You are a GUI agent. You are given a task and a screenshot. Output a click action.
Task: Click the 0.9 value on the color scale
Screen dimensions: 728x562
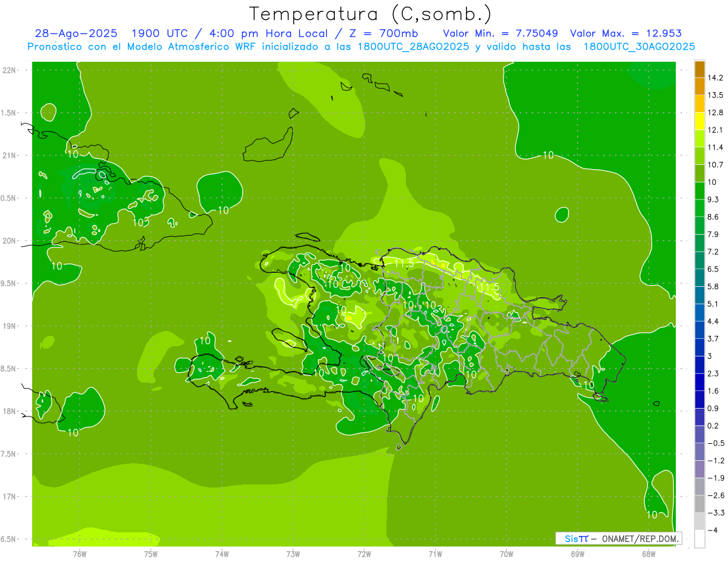pos(714,408)
